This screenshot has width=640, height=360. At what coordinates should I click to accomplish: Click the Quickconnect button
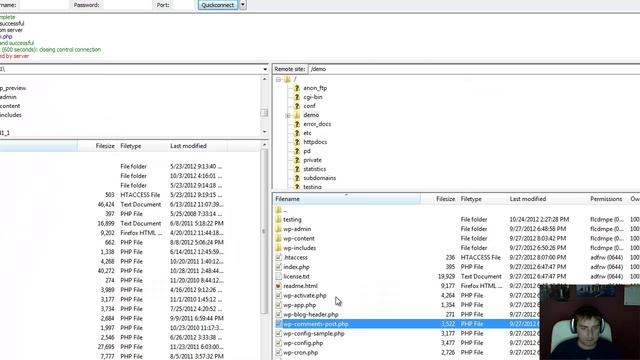coord(218,5)
